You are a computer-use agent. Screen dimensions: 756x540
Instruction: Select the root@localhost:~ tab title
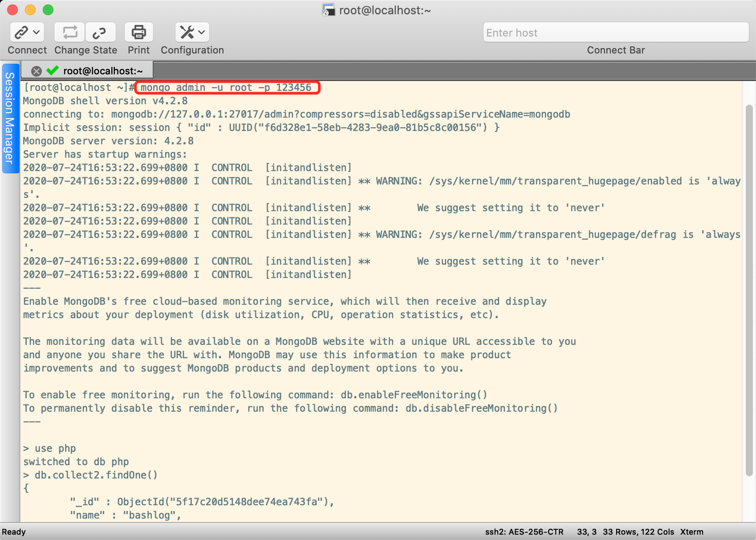103,71
